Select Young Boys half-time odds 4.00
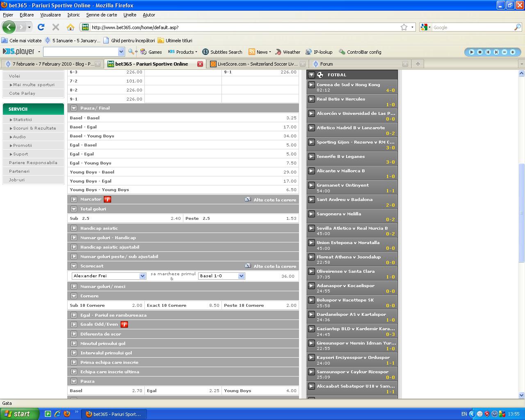The width and height of the screenshot is (525, 420). 260,390
